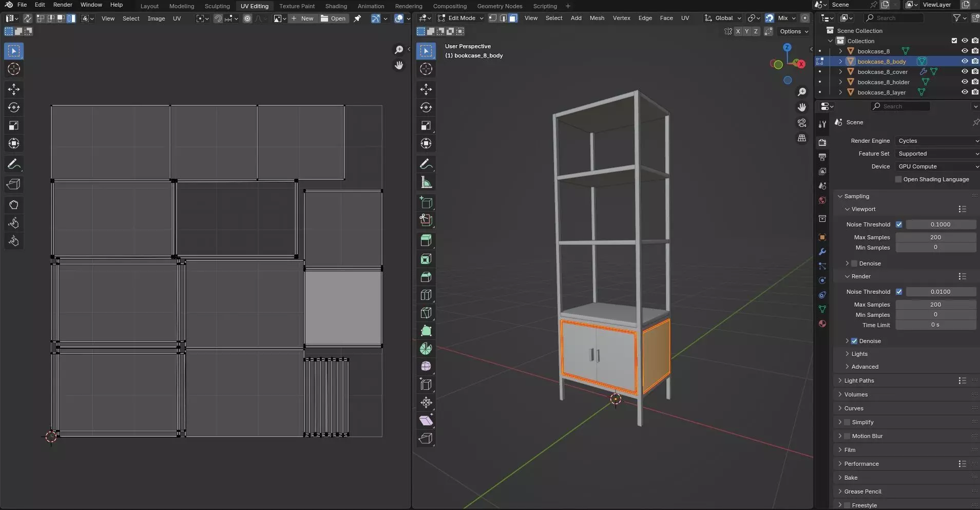Switch perspective/orthographic view icon

[x=802, y=138]
